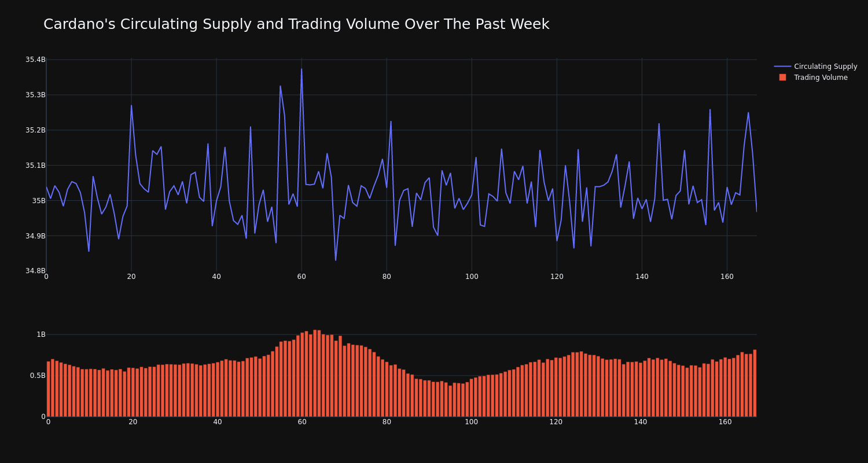
Task: Click the 35.1B y-axis label
Action: click(x=35, y=166)
